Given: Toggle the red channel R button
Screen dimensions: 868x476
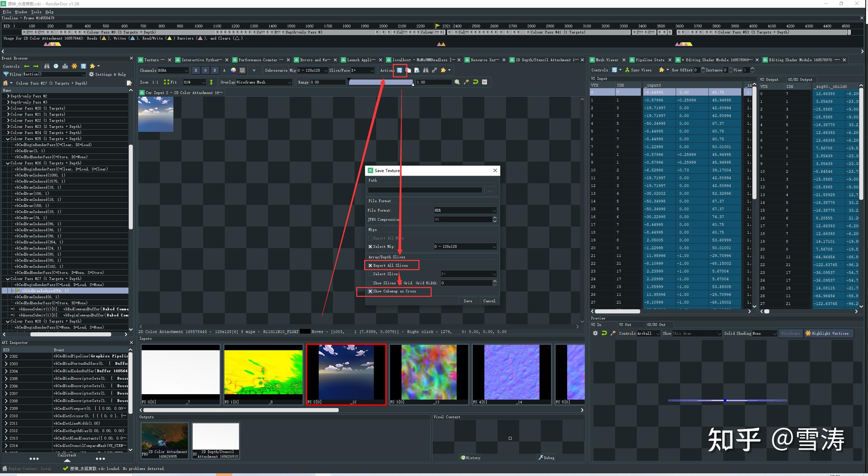Looking at the screenshot, I should [196, 70].
